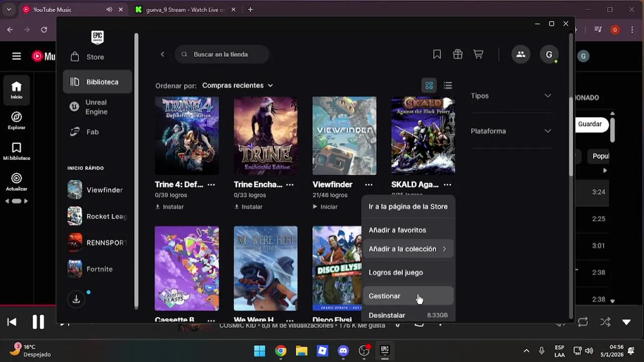
Task: Collapse the YouTube Music player chevron
Action: click(626, 322)
